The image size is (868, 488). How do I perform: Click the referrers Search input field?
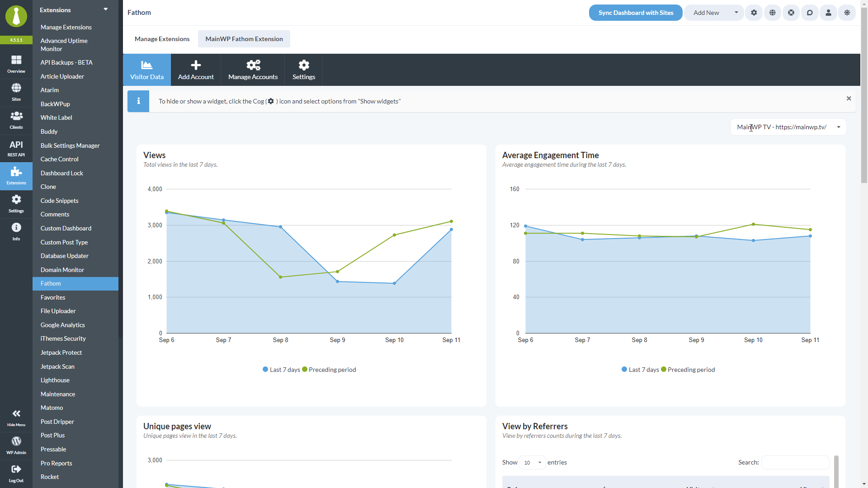[x=795, y=462]
